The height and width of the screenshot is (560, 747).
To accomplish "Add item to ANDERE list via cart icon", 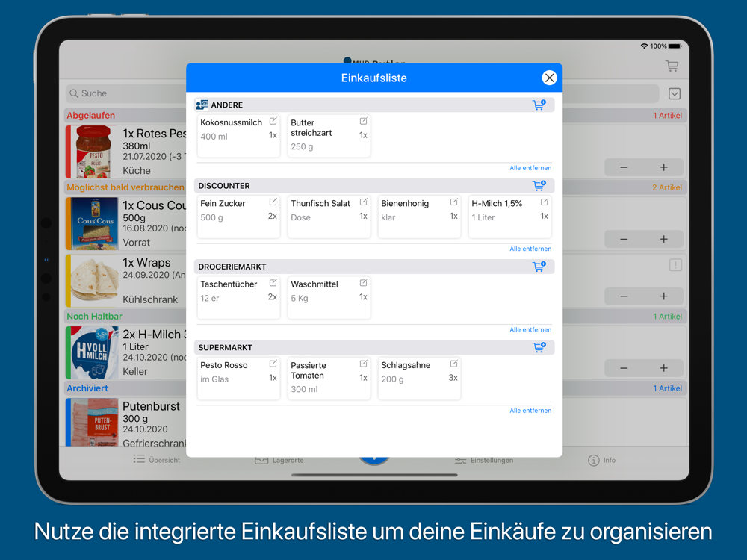I will tap(539, 105).
